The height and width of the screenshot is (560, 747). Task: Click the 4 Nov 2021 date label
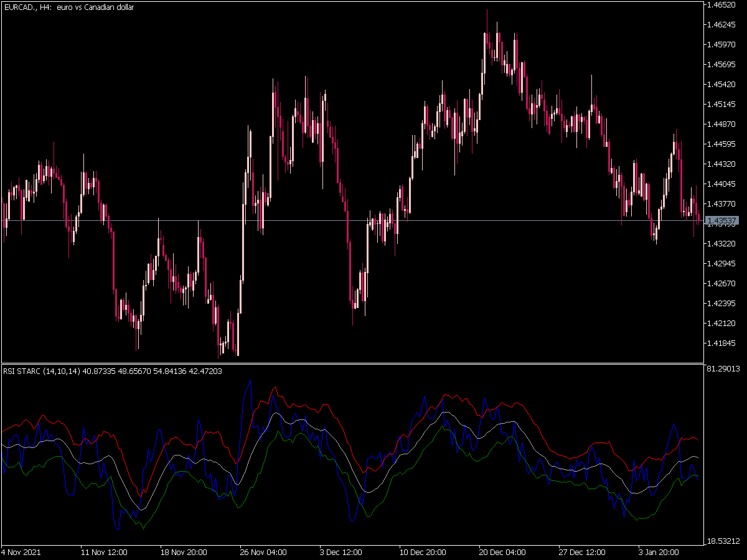tap(22, 553)
